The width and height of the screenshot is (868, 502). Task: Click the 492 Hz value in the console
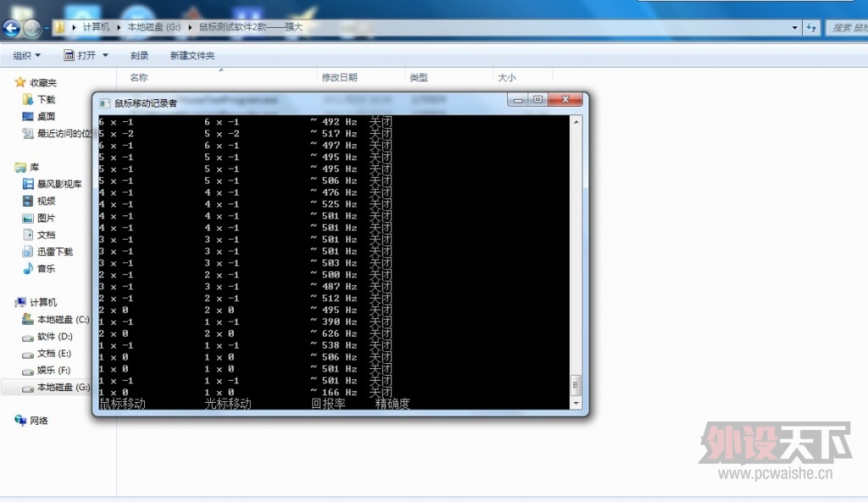click(x=339, y=122)
